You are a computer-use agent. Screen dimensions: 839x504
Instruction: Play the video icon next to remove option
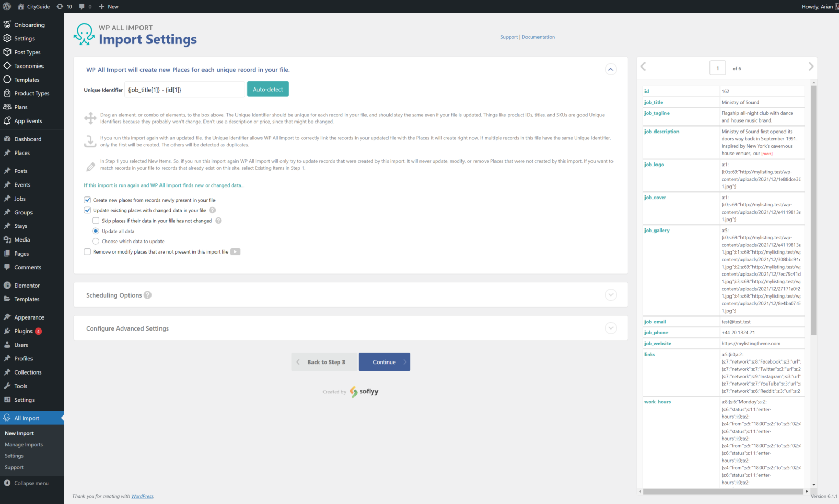tap(235, 251)
